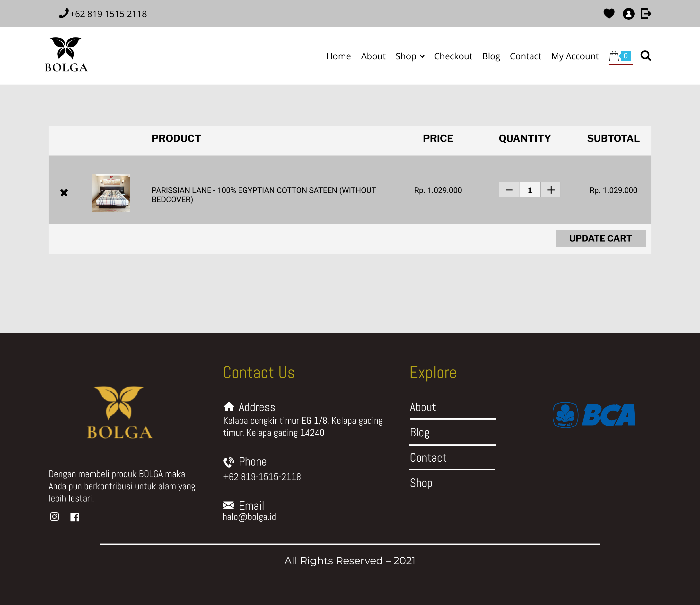Open Contact from the header navigation
This screenshot has height=605, width=700.
tap(525, 56)
